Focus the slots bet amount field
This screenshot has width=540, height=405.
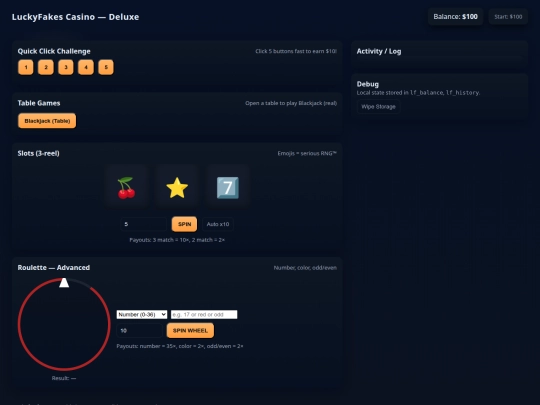pyautogui.click(x=144, y=224)
